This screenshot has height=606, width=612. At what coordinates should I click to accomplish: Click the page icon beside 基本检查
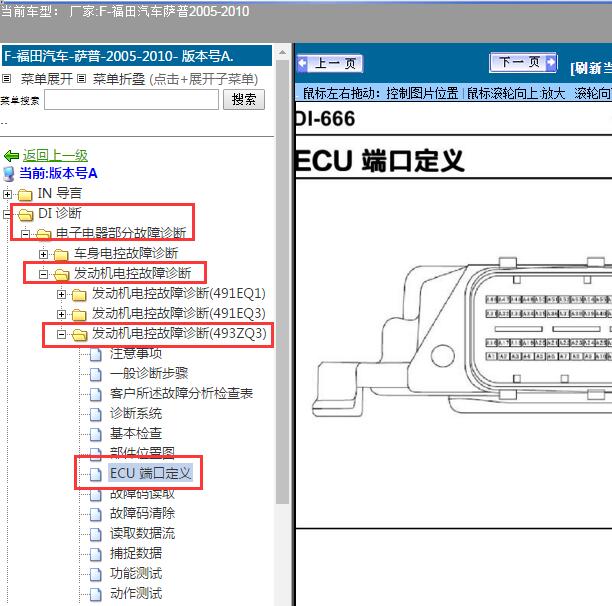click(x=96, y=434)
